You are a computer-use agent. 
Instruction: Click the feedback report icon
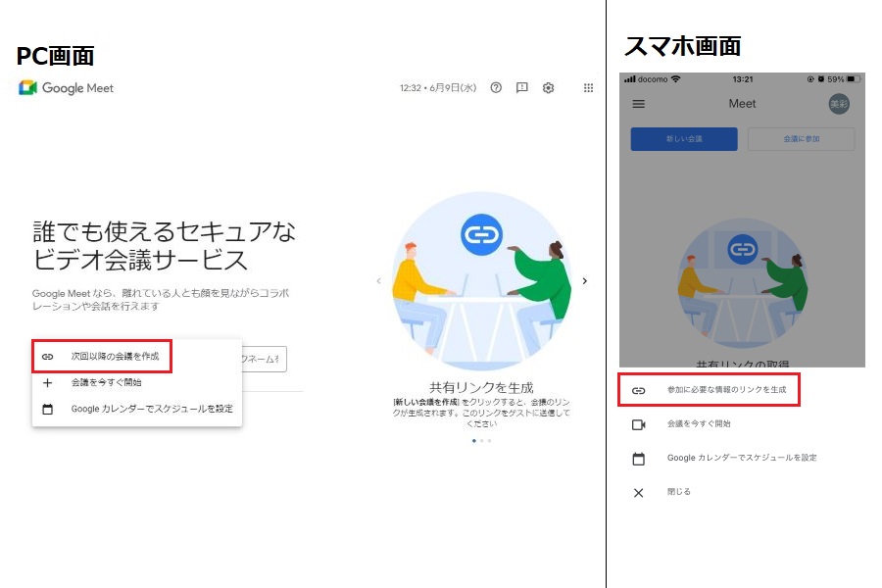pos(522,87)
